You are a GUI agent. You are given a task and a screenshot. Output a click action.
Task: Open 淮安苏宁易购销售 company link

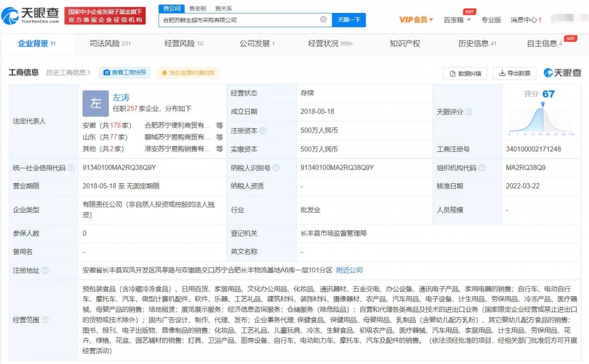pos(177,149)
